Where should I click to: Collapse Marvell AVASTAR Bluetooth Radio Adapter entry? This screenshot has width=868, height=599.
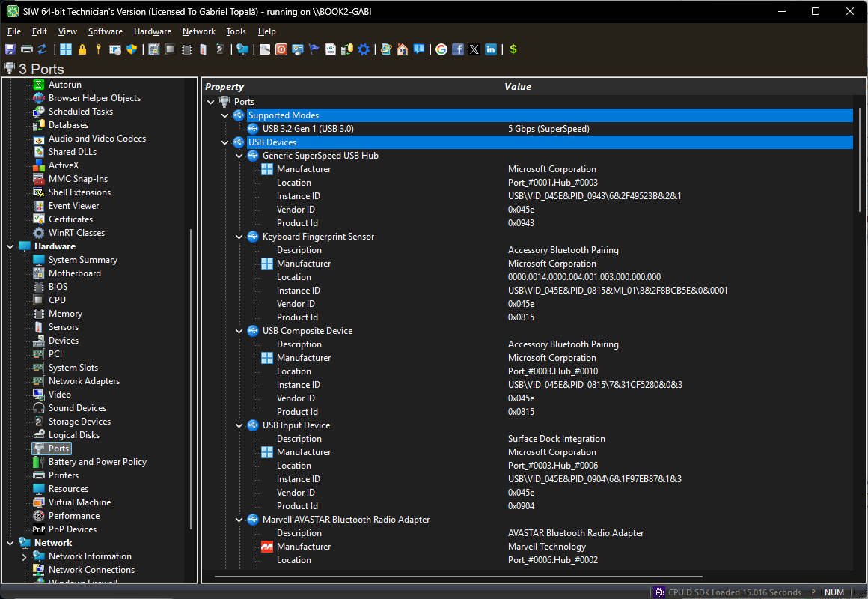239,520
